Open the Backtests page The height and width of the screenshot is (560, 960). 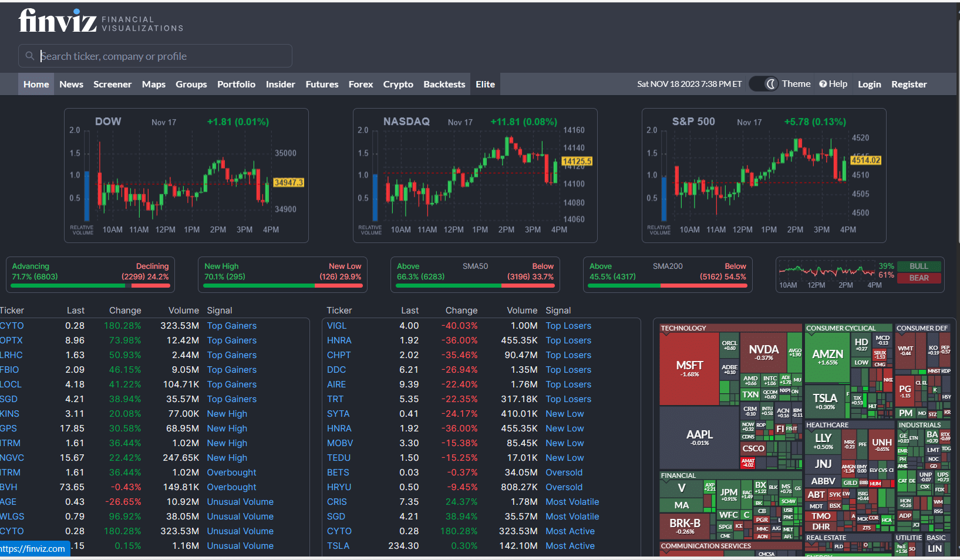(444, 84)
